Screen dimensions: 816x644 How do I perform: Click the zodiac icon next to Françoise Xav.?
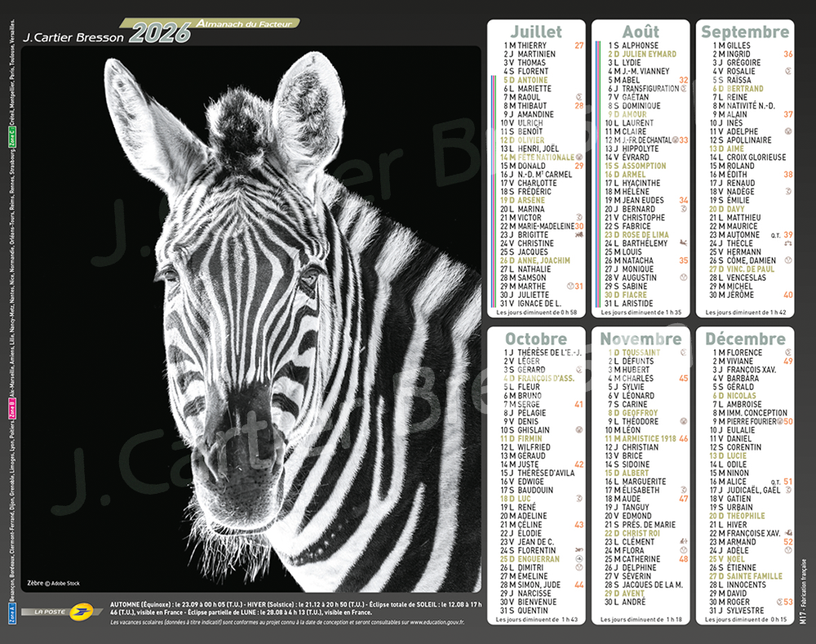pyautogui.click(x=787, y=533)
